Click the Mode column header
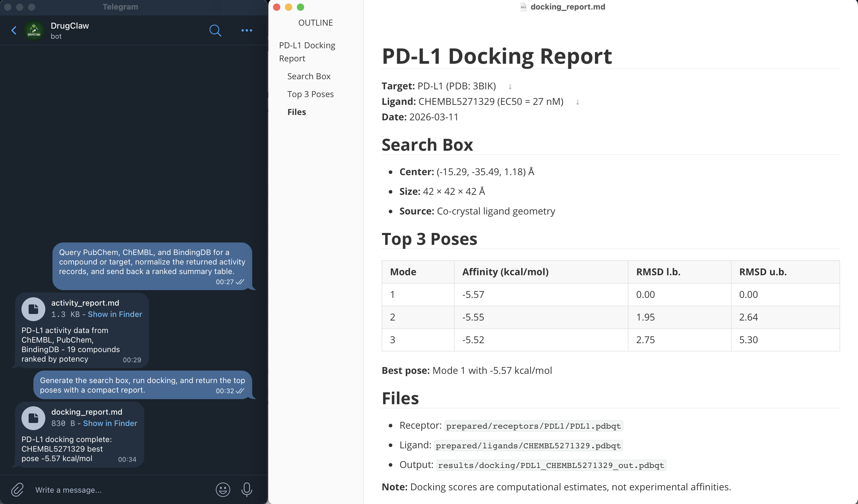The image size is (858, 504). (418, 272)
